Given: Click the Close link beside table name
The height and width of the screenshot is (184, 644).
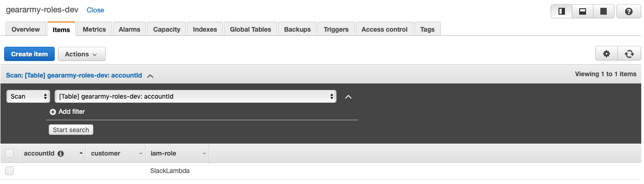Looking at the screenshot, I should 95,10.
